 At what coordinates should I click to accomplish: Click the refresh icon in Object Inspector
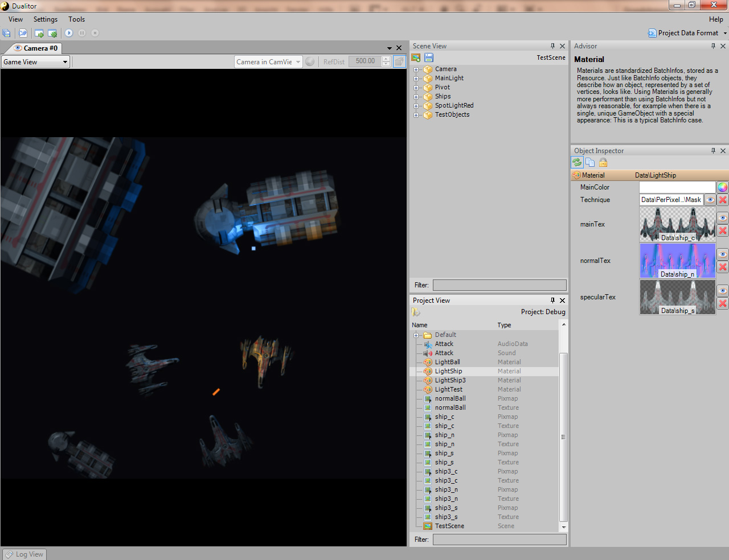pyautogui.click(x=576, y=162)
